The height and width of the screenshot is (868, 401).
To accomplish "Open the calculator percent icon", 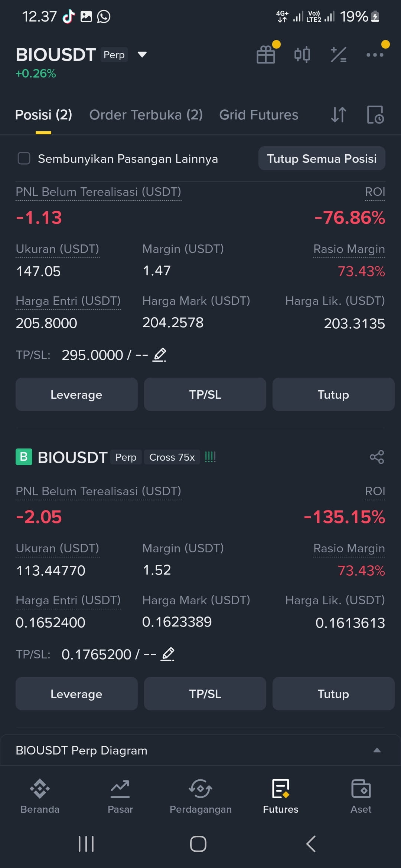I will [338, 55].
